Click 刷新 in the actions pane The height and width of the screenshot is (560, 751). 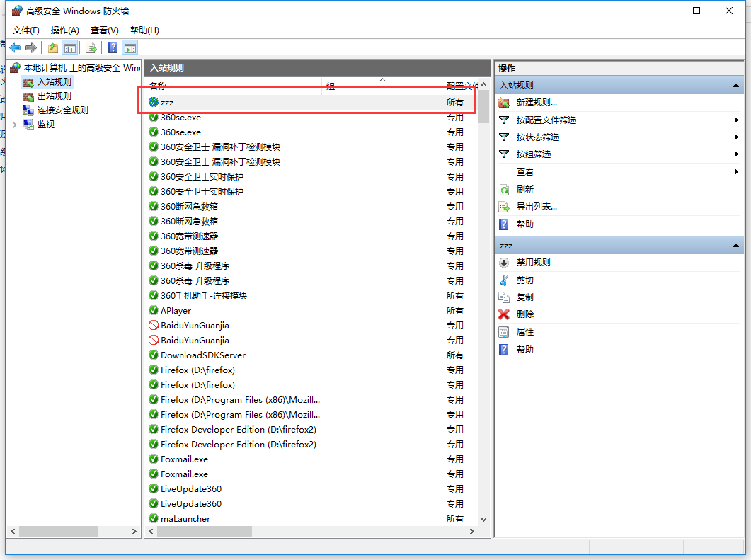pos(525,189)
